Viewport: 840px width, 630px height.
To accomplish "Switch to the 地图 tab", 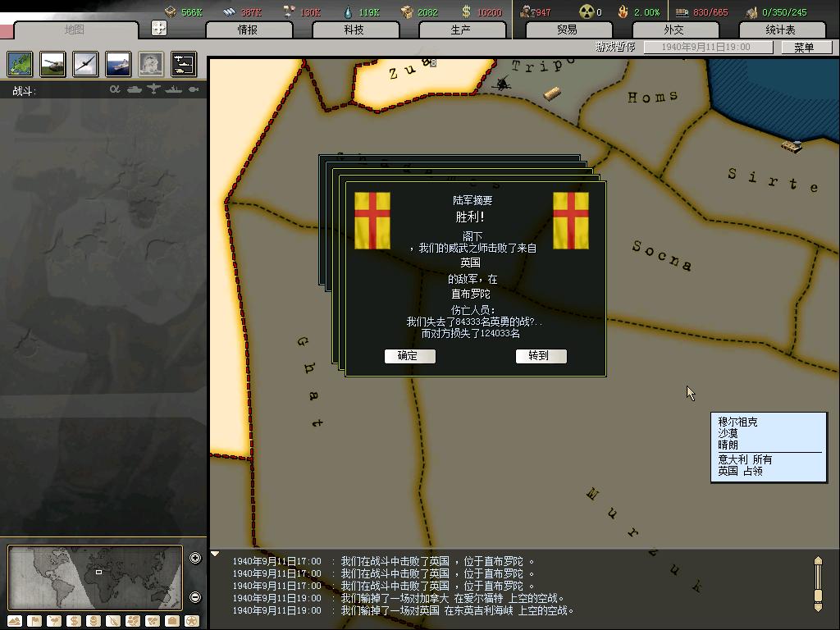I will click(75, 30).
